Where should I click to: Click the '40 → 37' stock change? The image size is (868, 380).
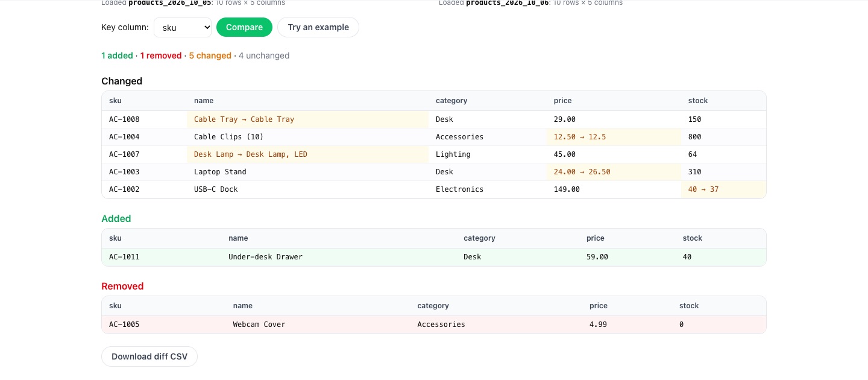pyautogui.click(x=723, y=189)
